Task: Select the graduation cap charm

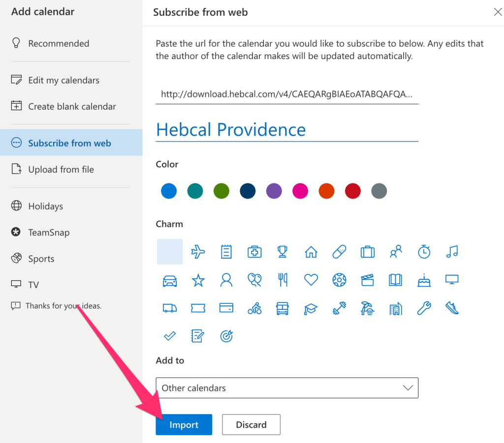Action: click(x=311, y=308)
